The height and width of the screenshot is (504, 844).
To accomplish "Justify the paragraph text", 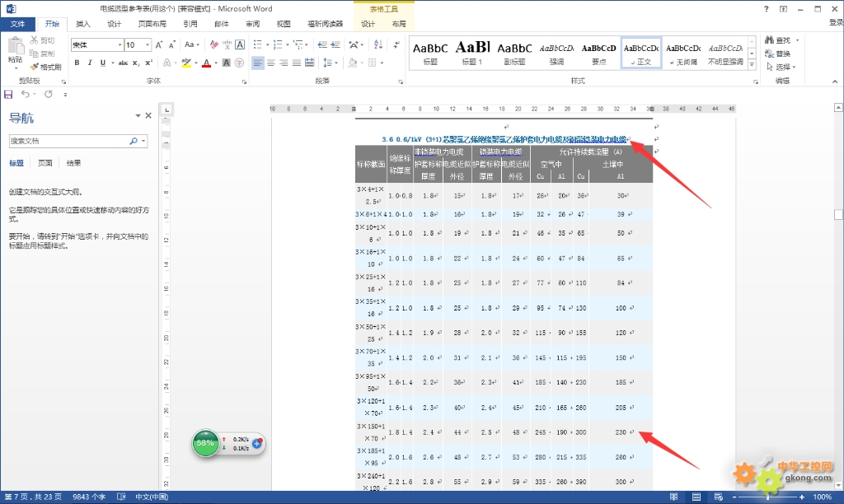I will (297, 63).
